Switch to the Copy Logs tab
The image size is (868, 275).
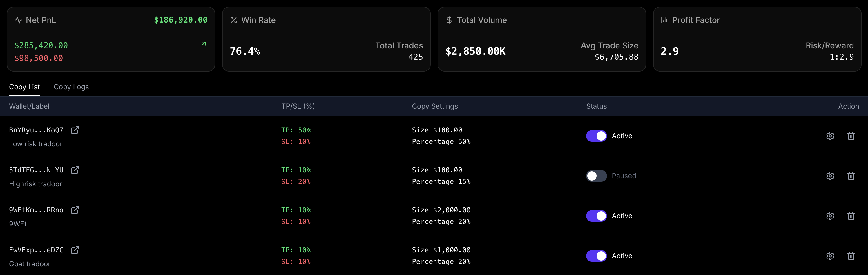(71, 87)
